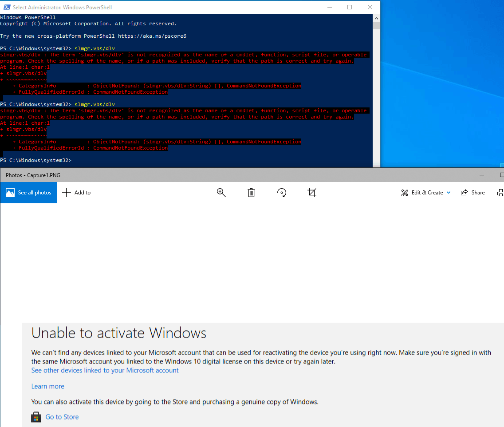Maximize the PowerShell window
504x427 pixels.
coord(350,7)
